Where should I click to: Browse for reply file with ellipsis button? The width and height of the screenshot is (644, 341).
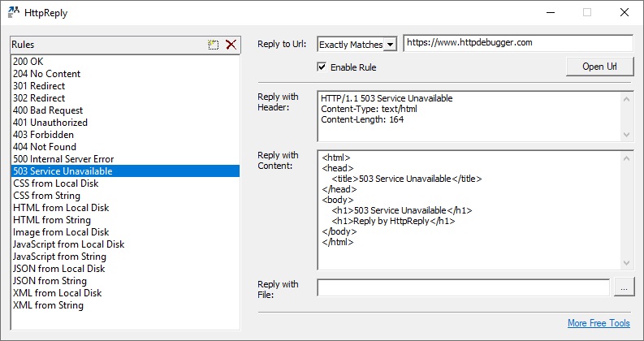625,287
